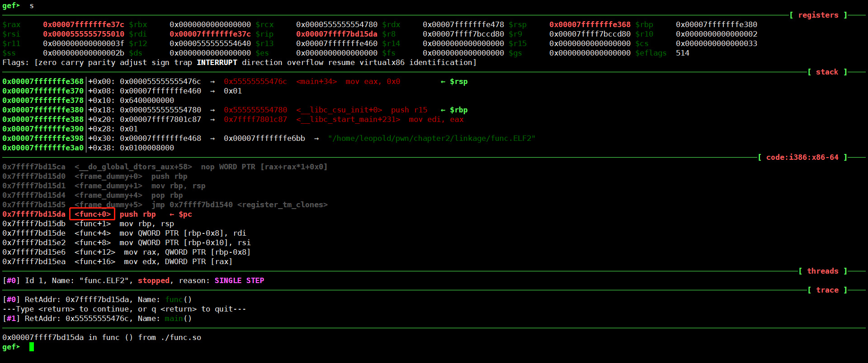Click the registers section header
This screenshot has height=363, width=868.
[818, 15]
